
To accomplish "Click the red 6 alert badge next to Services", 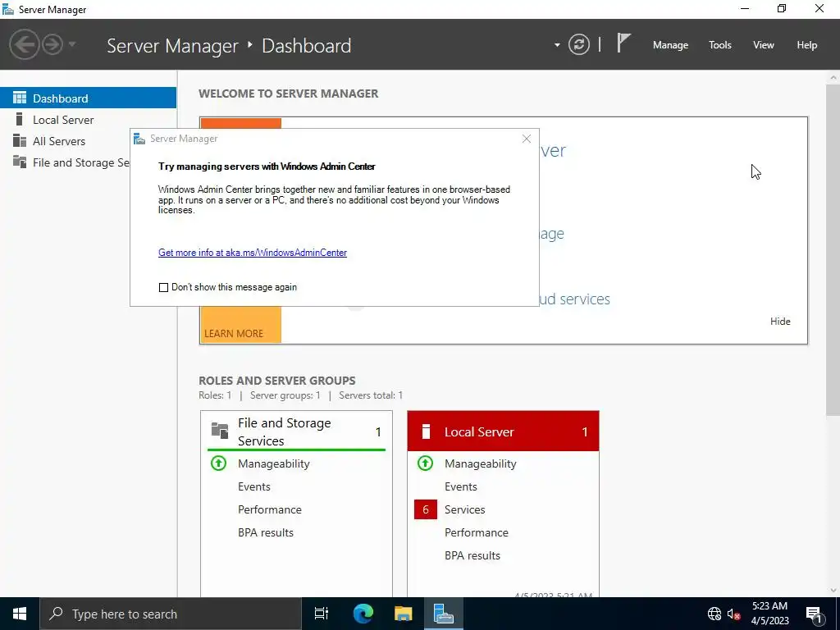I will 426,509.
